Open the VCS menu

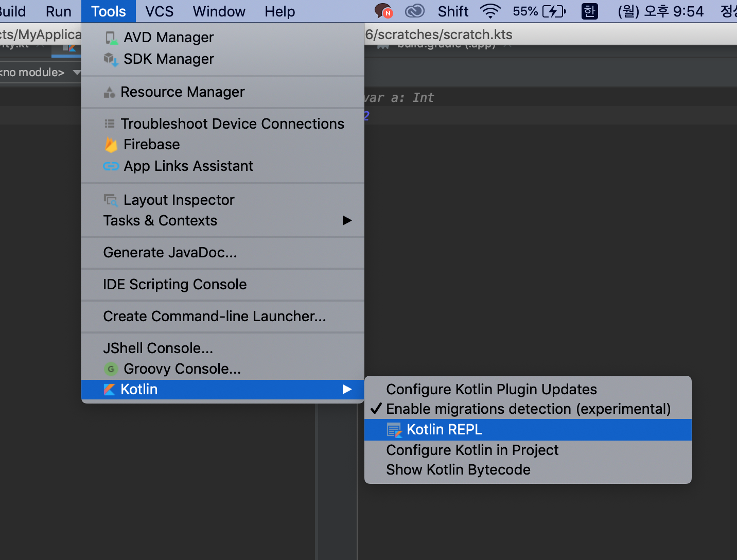coord(160,11)
